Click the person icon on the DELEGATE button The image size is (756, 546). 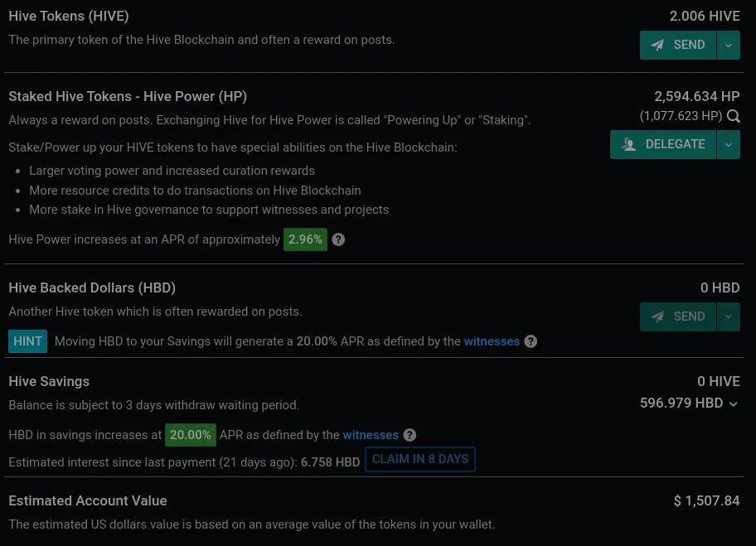(629, 144)
